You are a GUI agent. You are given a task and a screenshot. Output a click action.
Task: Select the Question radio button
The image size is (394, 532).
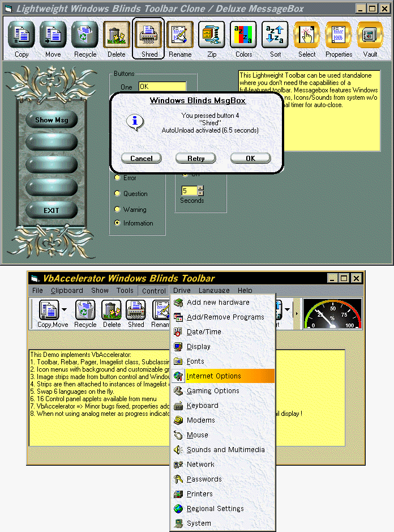(x=118, y=194)
